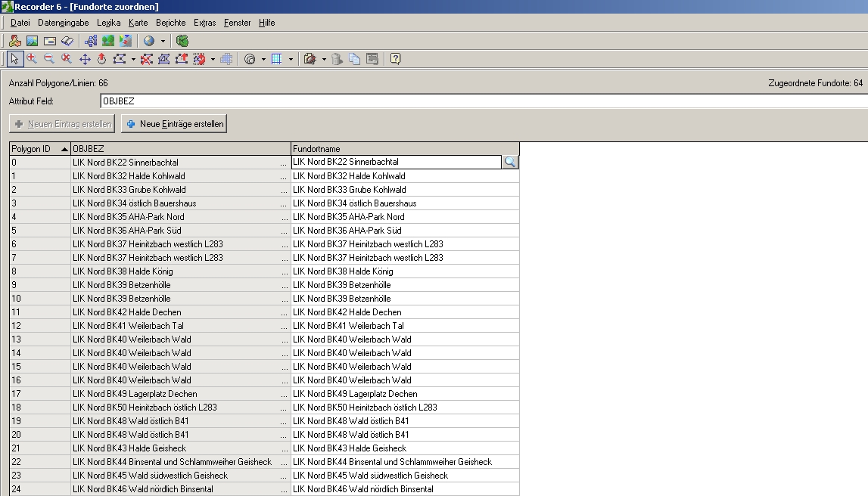
Task: Click the grey trash can icon
Action: click(x=337, y=59)
